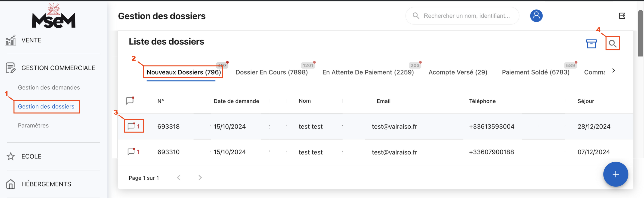
Task: Open the archive box icon
Action: coord(591,44)
